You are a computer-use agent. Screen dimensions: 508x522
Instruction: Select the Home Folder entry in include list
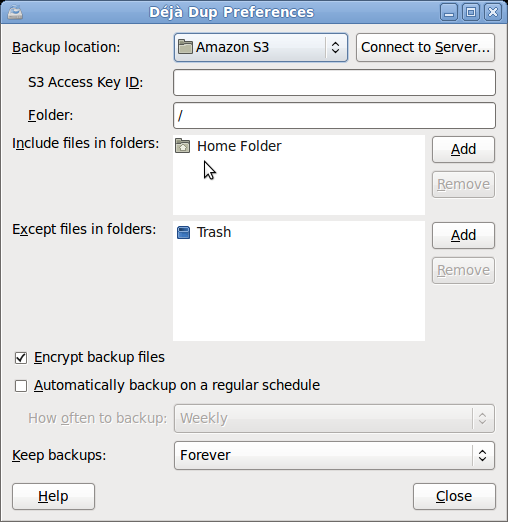[299, 146]
